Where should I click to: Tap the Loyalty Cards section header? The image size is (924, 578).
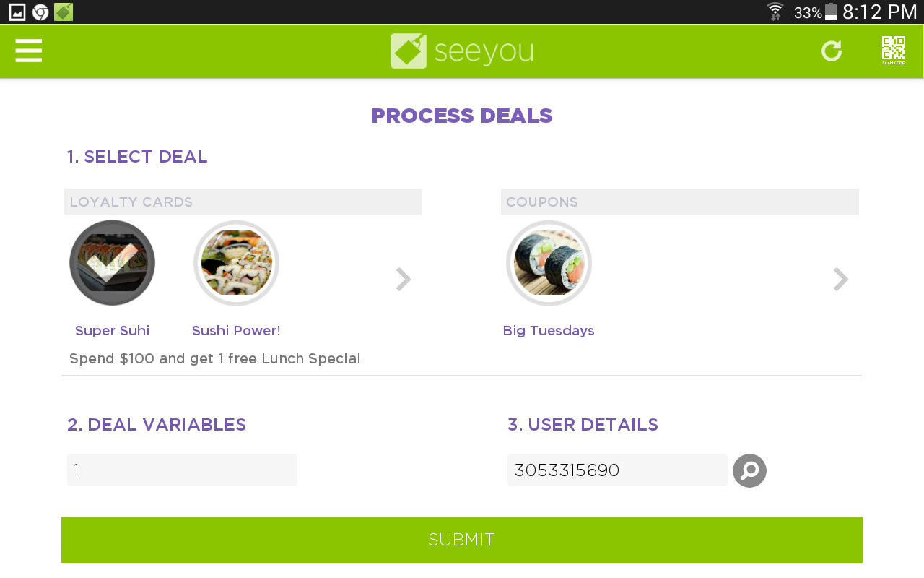243,202
